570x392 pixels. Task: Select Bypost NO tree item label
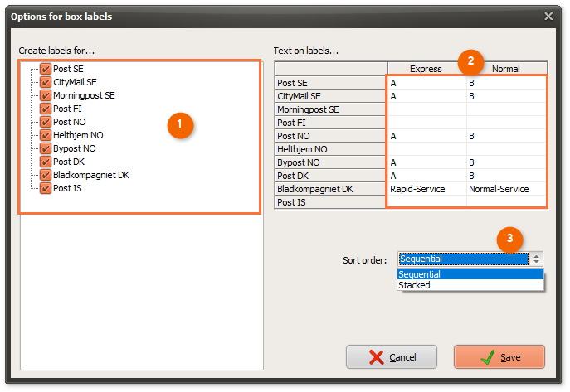pyautogui.click(x=74, y=148)
